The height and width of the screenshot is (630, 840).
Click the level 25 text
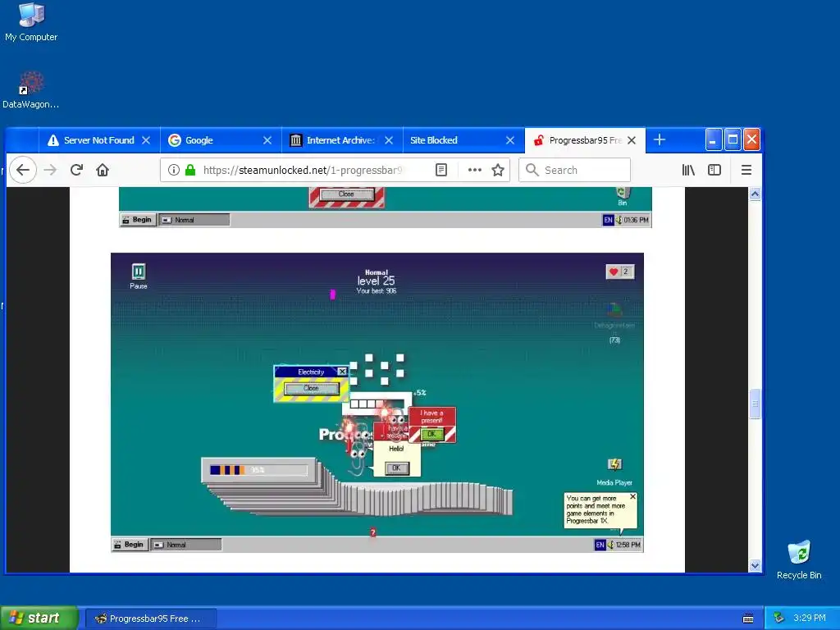(x=376, y=281)
